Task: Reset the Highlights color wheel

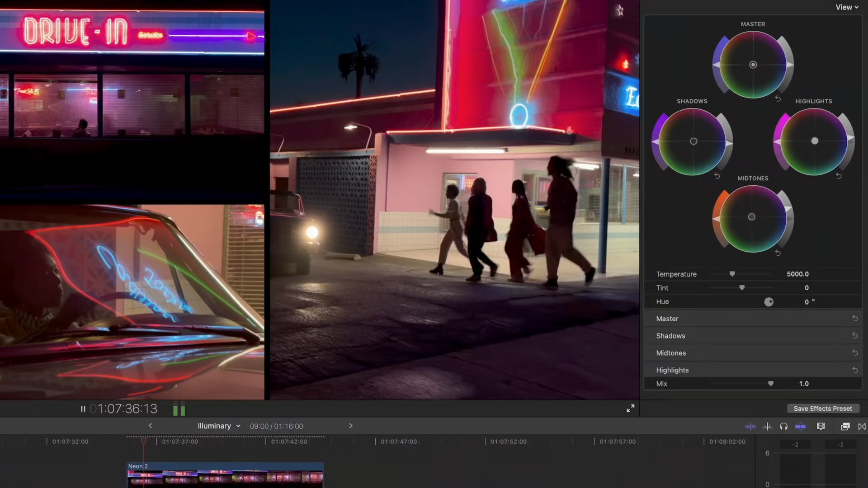Action: pos(840,175)
